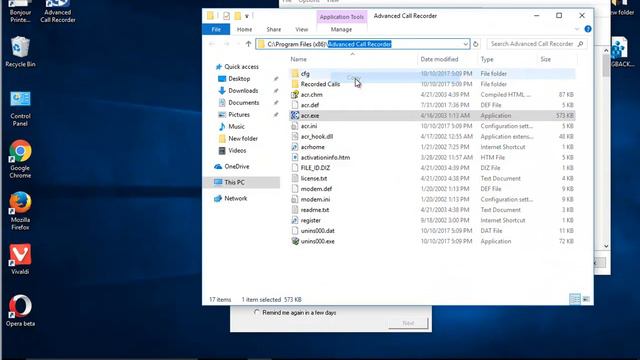Click the search magnifier icon
Screen dimensions: 640x360
click(580, 44)
